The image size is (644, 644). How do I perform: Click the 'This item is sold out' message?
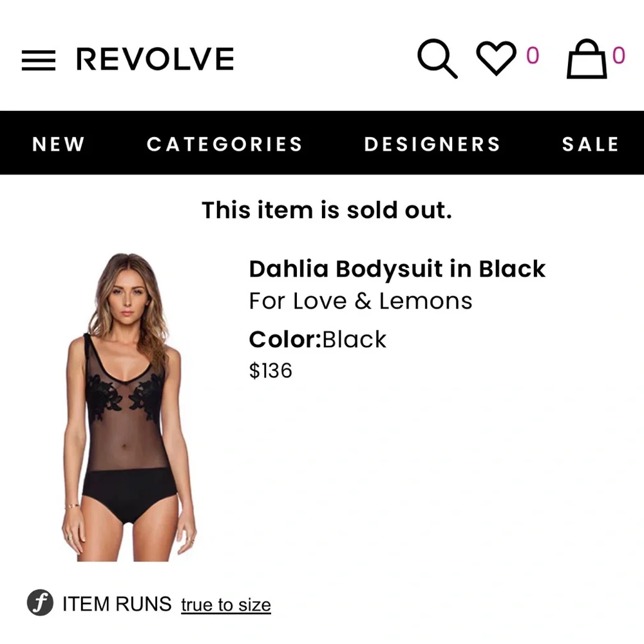coord(327,210)
